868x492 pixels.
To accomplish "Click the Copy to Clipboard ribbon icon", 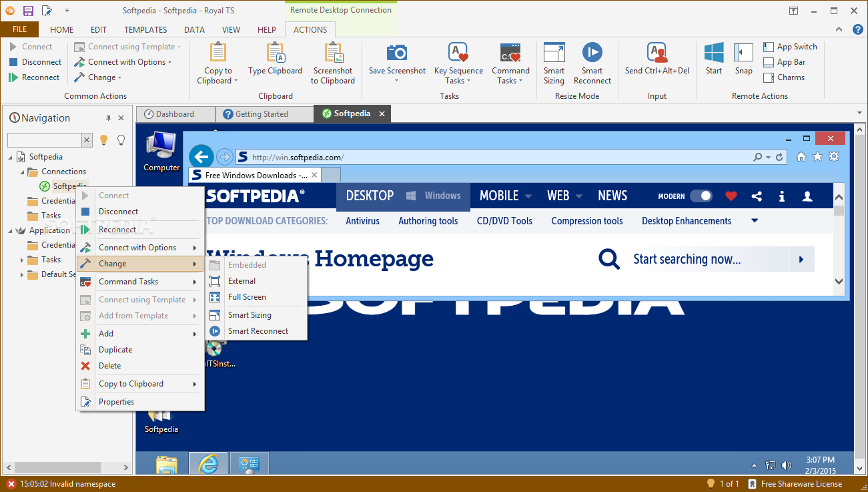I will tap(218, 53).
